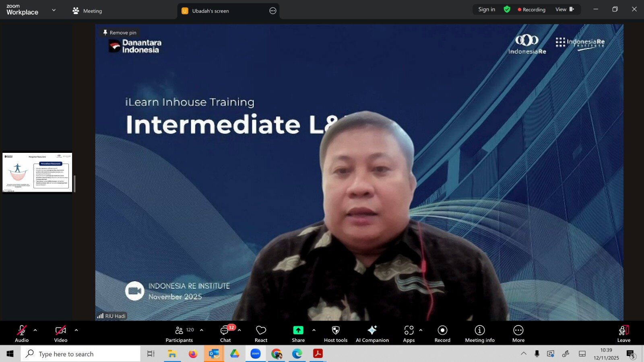Unmute the Audio microphone

[x=22, y=334]
